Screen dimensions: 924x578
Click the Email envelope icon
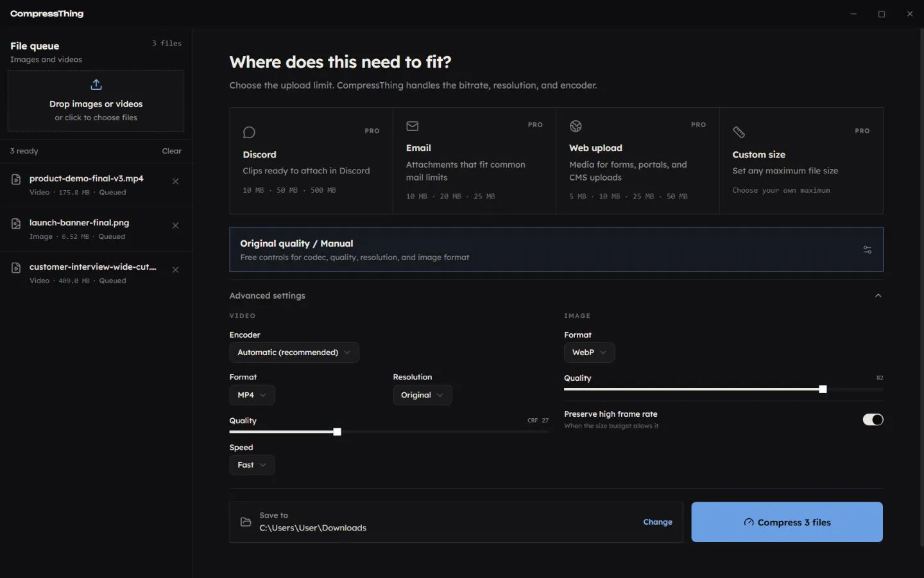click(x=413, y=126)
